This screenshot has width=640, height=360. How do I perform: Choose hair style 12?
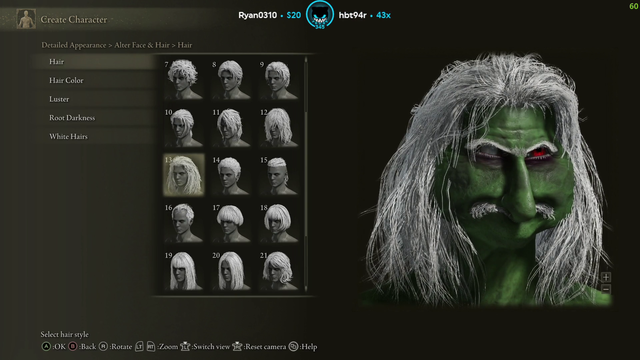[x=279, y=127]
